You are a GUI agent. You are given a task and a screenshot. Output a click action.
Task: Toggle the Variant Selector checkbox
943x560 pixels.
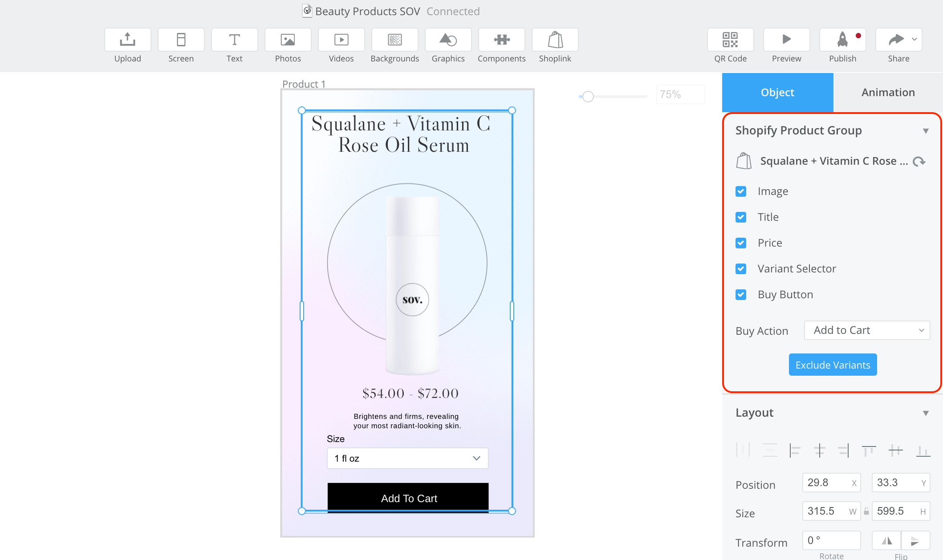tap(741, 269)
